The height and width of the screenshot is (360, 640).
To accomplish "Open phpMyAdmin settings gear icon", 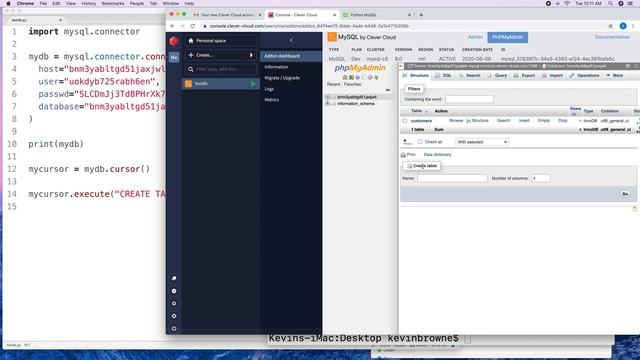I will [370, 78].
